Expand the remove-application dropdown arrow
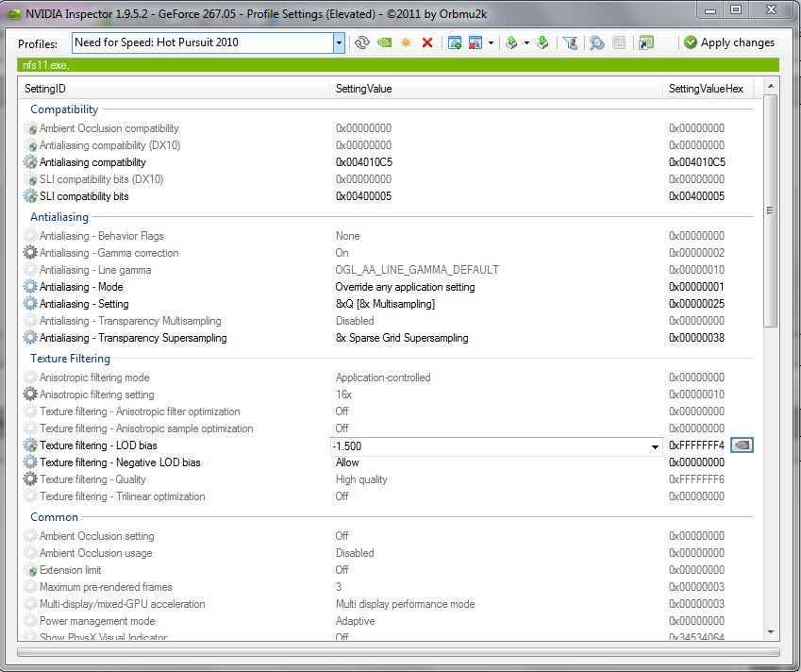Viewport: 801px width, 672px height. point(491,42)
